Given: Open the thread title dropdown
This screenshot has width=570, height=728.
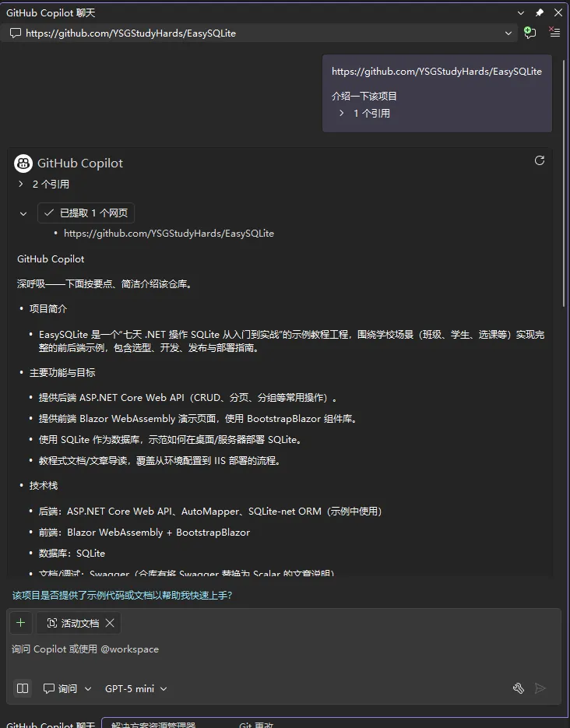Looking at the screenshot, I should (508, 33).
